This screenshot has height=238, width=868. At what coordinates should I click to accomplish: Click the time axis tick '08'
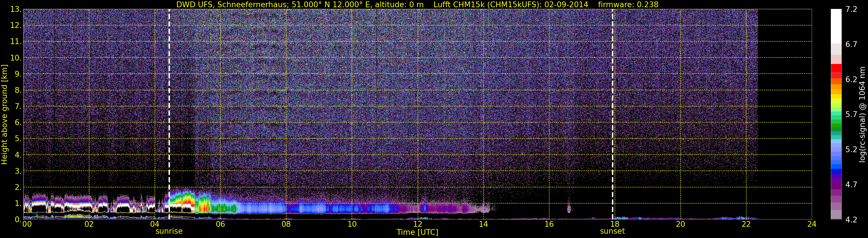pos(286,224)
